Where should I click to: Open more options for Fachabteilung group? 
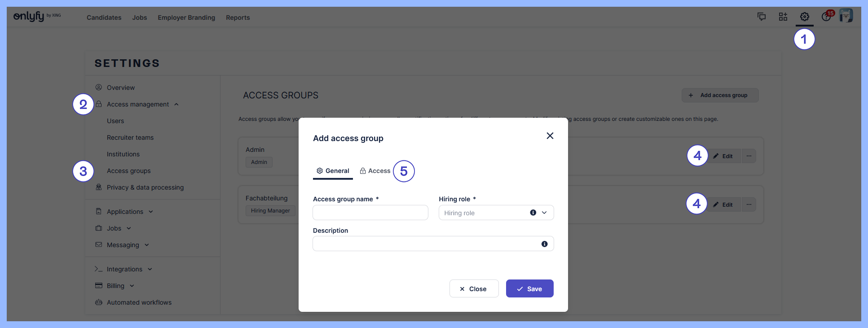tap(749, 204)
